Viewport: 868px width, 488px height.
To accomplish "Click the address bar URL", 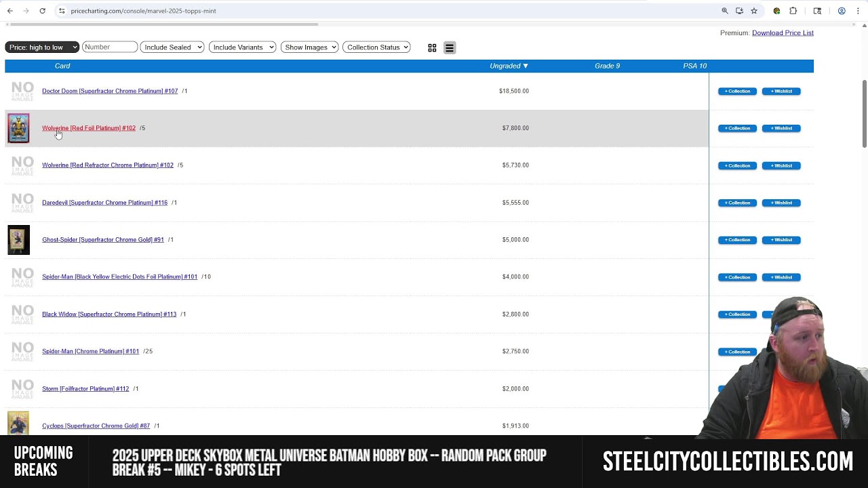I will [143, 11].
